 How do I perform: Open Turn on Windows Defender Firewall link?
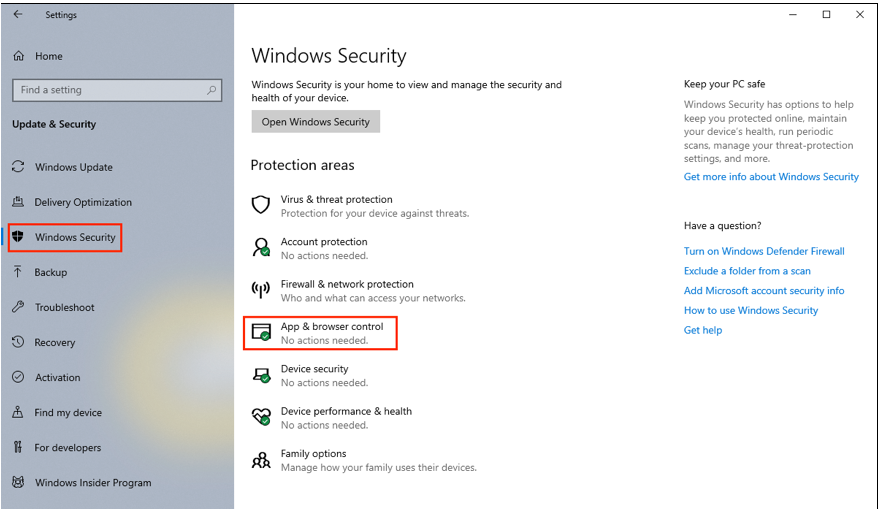[764, 251]
